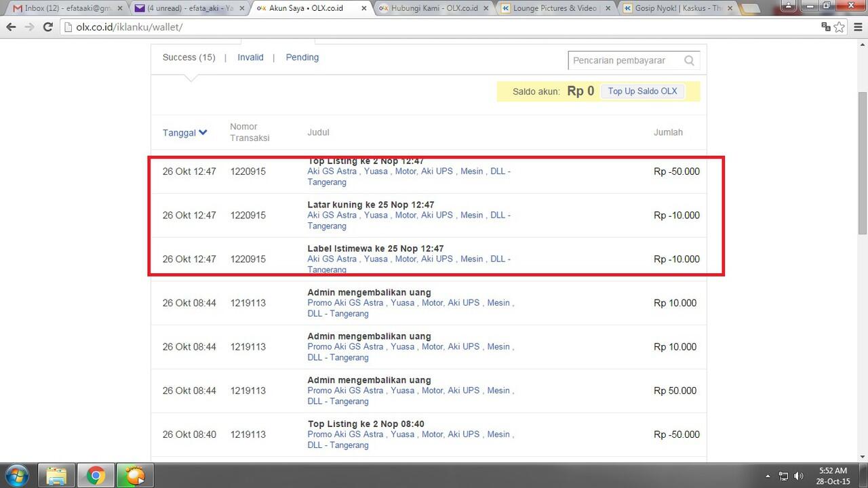Select the Invalid filter link
868x488 pixels.
[250, 58]
